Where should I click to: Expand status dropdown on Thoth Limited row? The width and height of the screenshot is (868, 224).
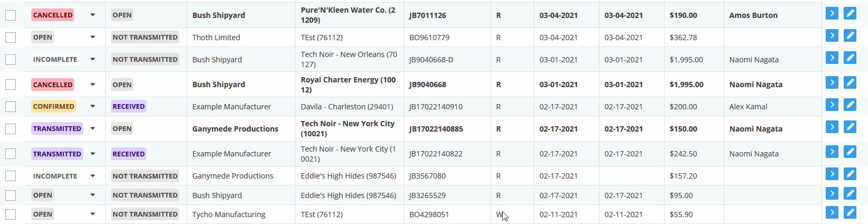(93, 37)
